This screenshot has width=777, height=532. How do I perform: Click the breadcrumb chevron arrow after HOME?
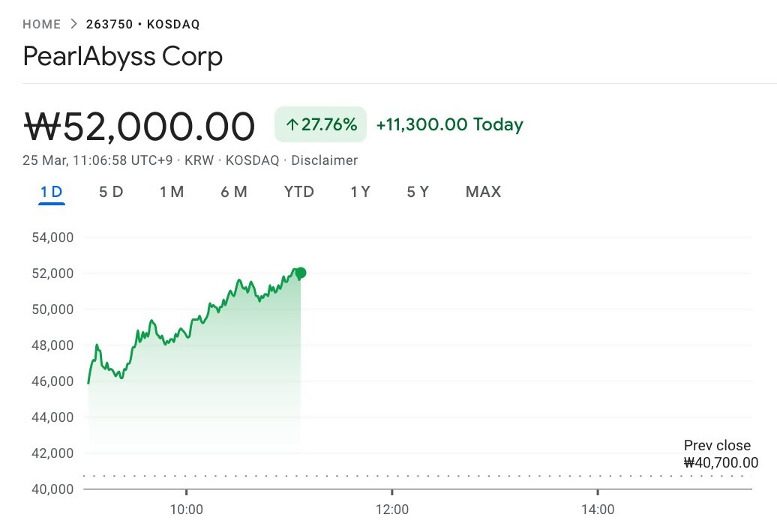point(73,24)
